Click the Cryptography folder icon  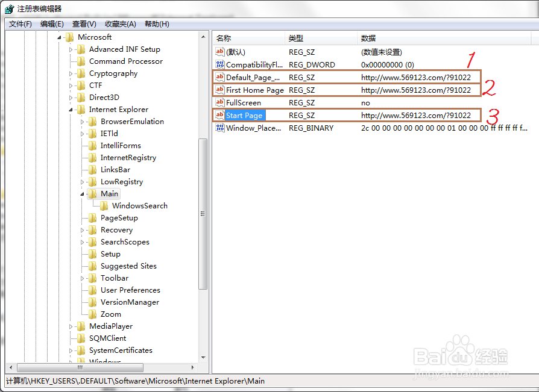81,73
